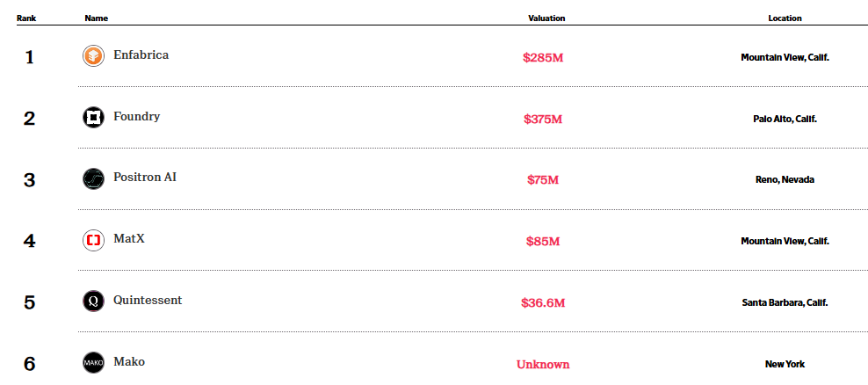Viewport: 868px width, 385px height.
Task: Click the Location column header
Action: [785, 18]
